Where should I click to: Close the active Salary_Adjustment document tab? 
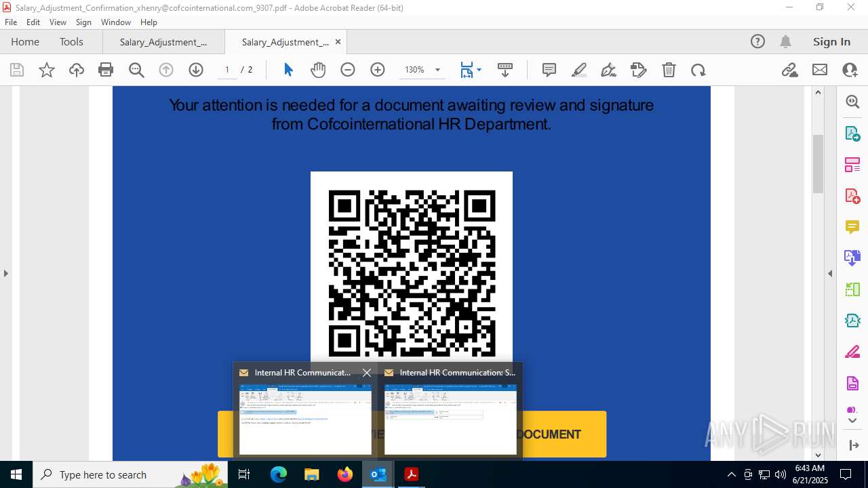338,42
